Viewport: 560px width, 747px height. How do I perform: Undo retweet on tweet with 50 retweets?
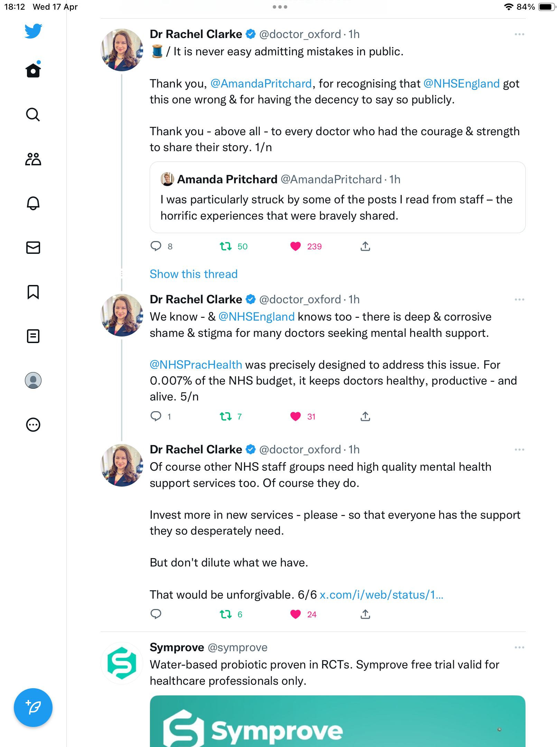click(226, 246)
